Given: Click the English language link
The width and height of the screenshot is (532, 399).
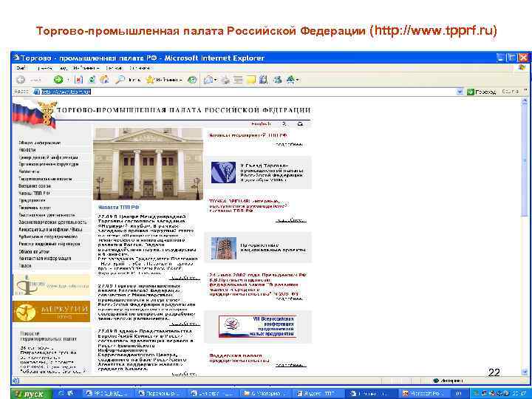Looking at the screenshot, I should click(261, 124).
